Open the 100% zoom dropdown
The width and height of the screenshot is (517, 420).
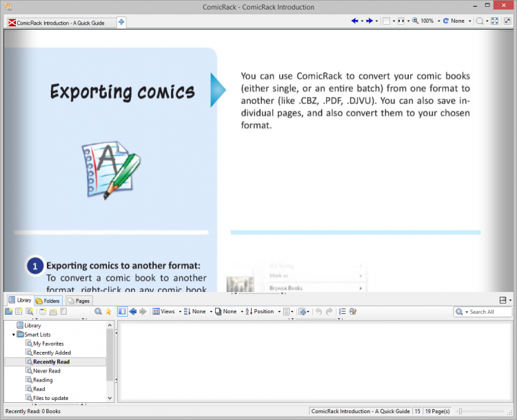point(438,21)
